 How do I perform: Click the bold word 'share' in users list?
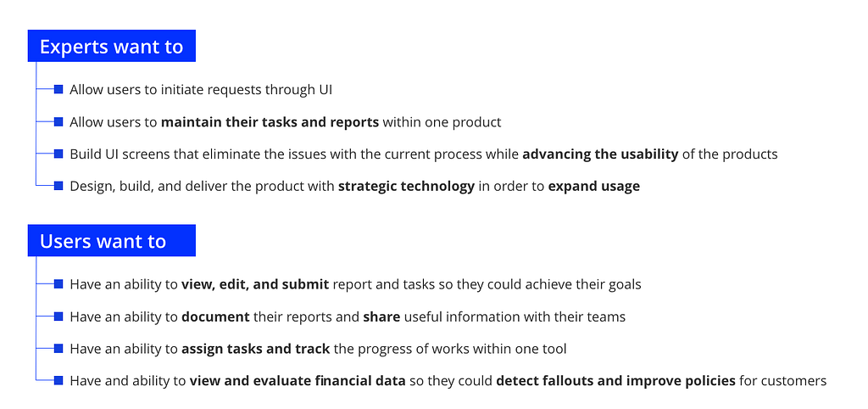[x=381, y=317]
